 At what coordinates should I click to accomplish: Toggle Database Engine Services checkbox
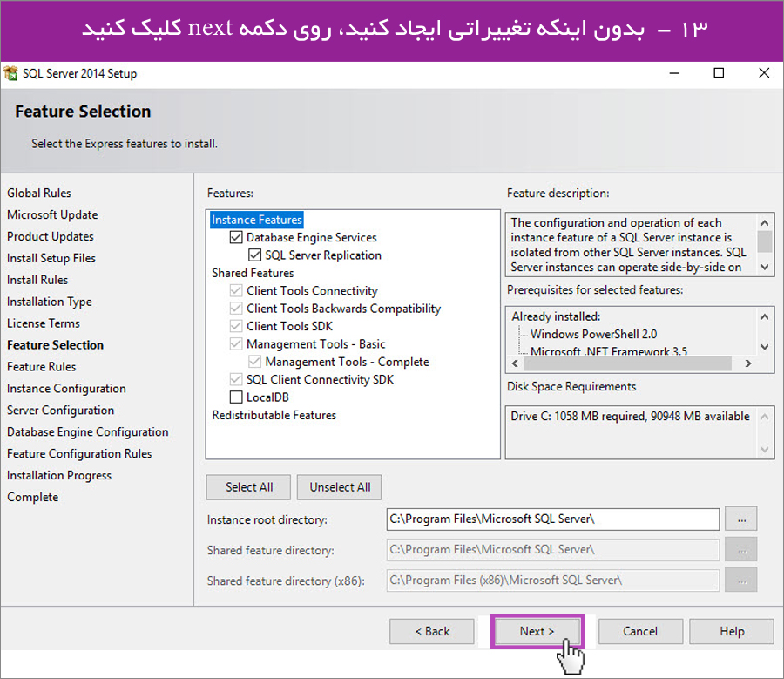tap(236, 237)
